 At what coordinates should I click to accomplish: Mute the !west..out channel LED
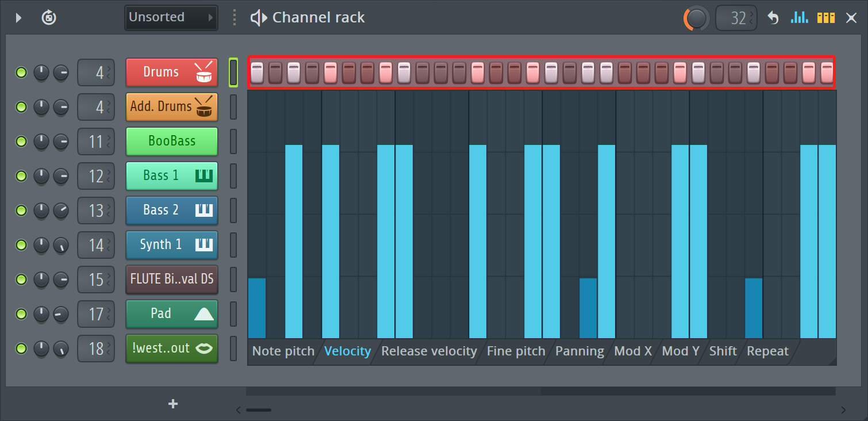pyautogui.click(x=21, y=349)
